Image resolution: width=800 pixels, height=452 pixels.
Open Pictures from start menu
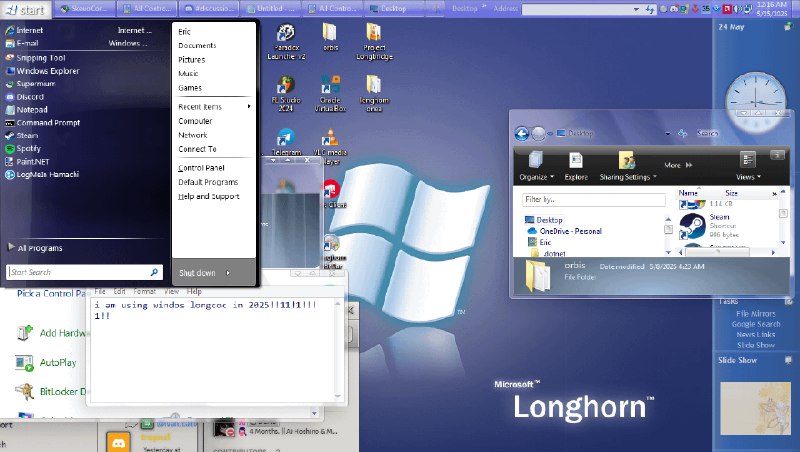pos(192,60)
